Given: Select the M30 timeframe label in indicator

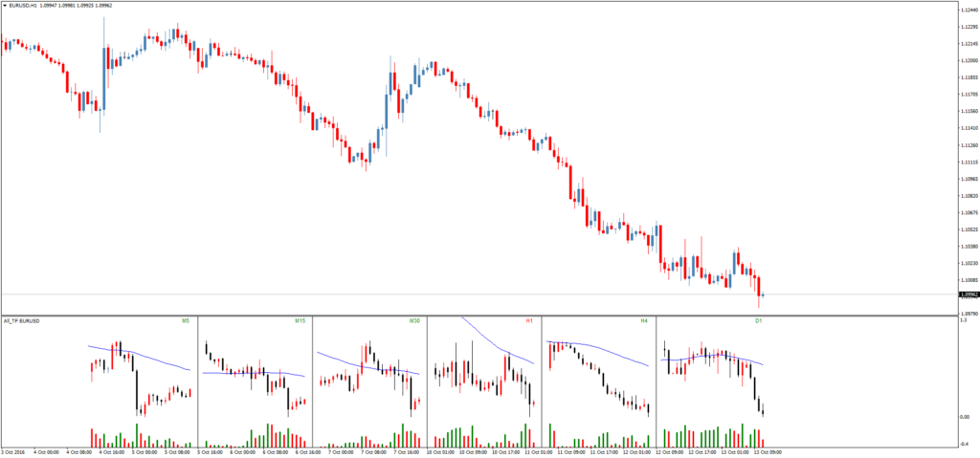Looking at the screenshot, I should pos(415,321).
